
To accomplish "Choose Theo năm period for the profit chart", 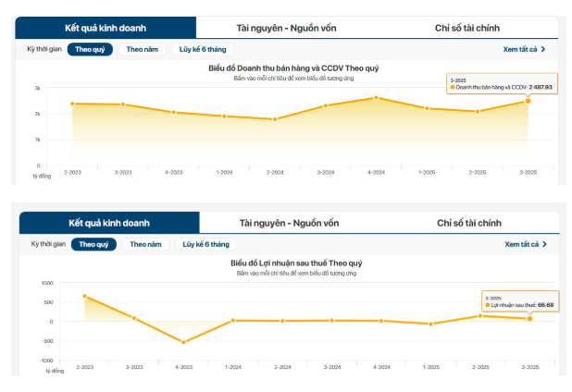I will tap(146, 244).
